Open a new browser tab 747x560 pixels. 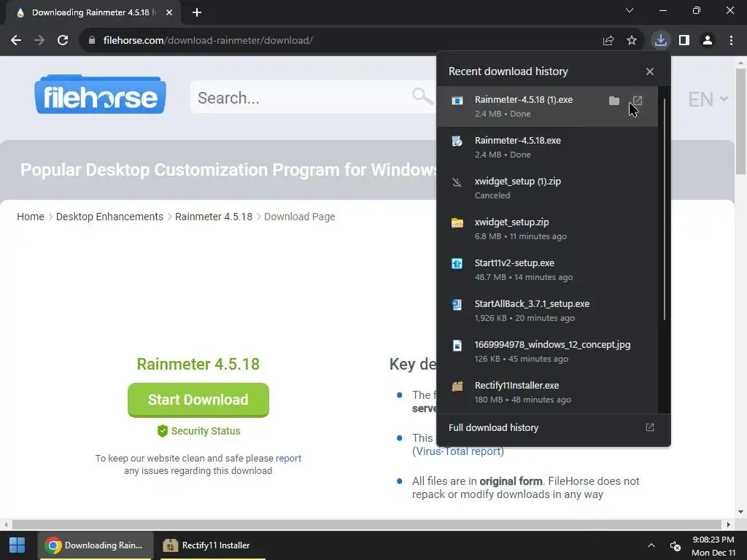pos(197,12)
